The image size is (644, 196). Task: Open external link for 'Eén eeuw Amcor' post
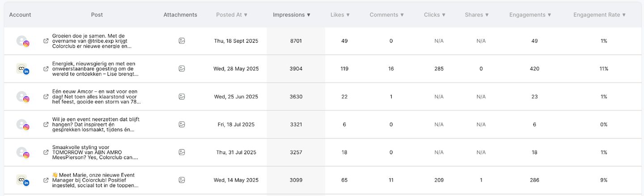point(46,97)
